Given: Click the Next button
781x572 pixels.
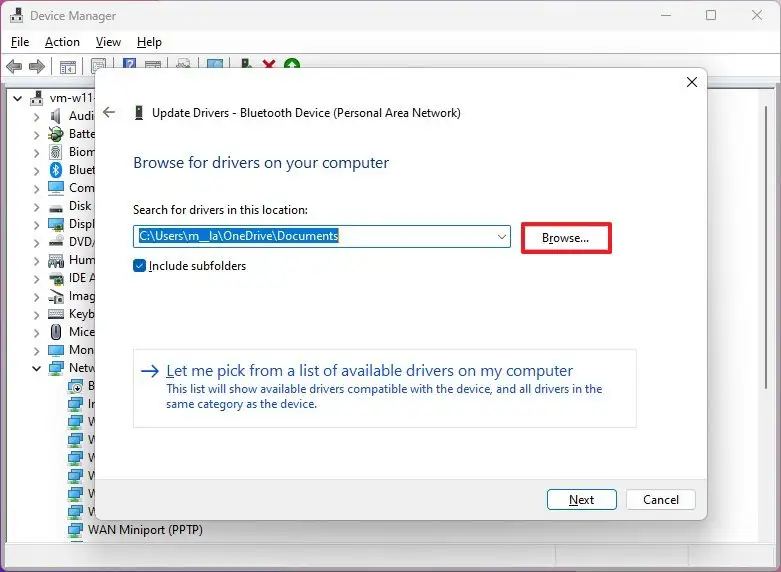Looking at the screenshot, I should [581, 500].
